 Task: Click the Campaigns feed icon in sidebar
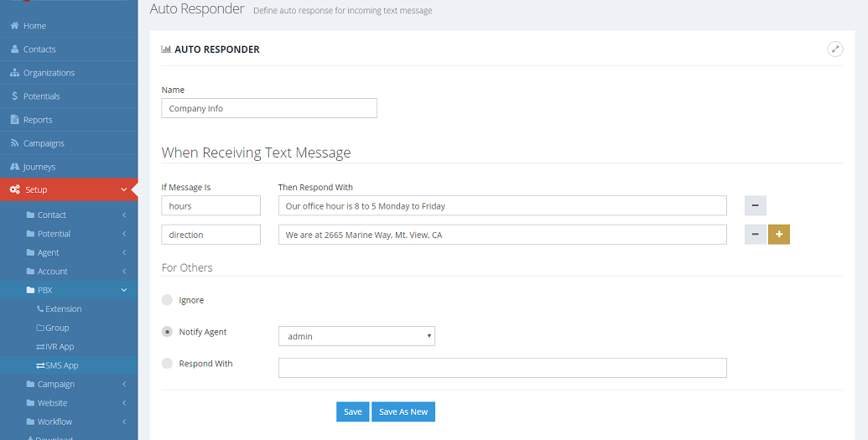[x=14, y=143]
